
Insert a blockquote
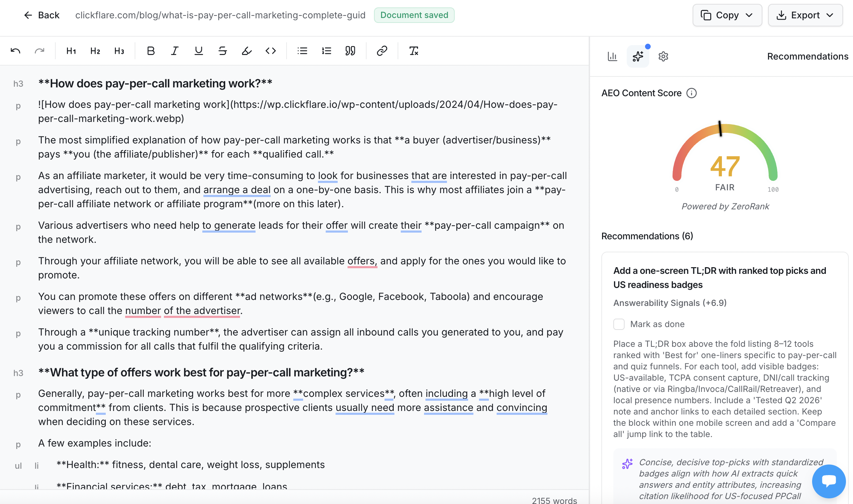coord(350,51)
